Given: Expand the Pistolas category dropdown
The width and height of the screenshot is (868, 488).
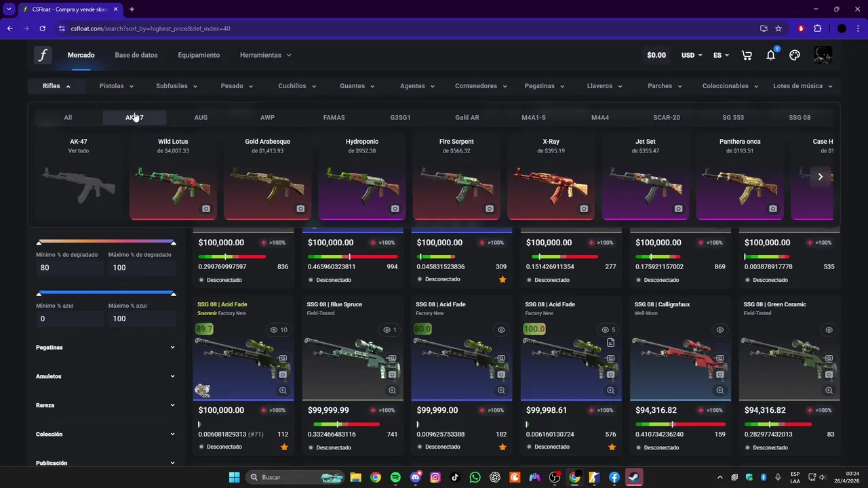Looking at the screenshot, I should click(x=117, y=86).
